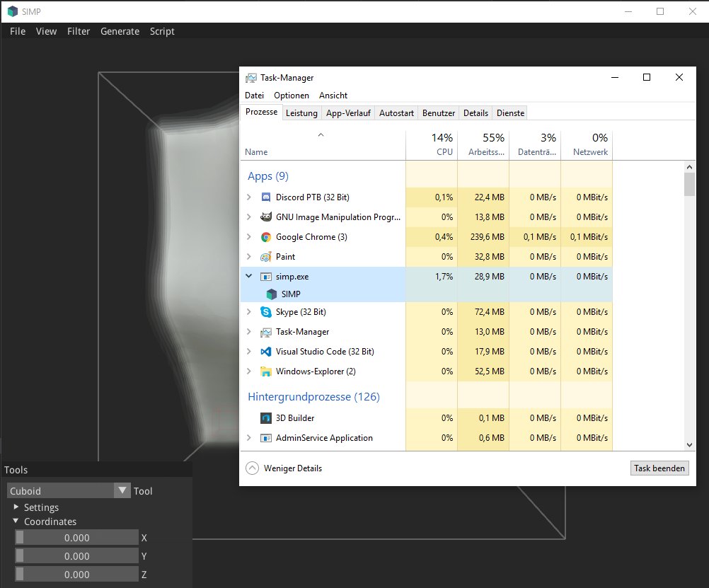
Task: Expand the Visual Studio Code row
Action: coord(248,352)
